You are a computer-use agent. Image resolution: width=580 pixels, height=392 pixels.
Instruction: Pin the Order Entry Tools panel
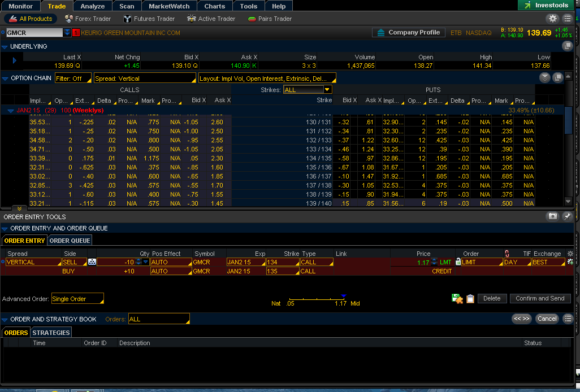[x=567, y=216]
